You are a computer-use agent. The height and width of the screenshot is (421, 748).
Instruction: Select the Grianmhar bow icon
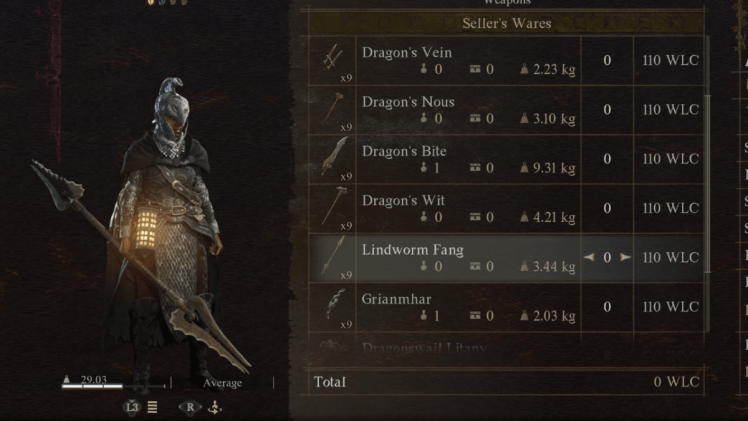(x=335, y=304)
